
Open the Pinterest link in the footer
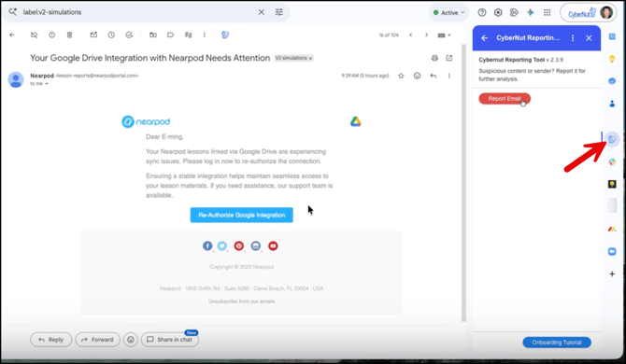(x=239, y=246)
